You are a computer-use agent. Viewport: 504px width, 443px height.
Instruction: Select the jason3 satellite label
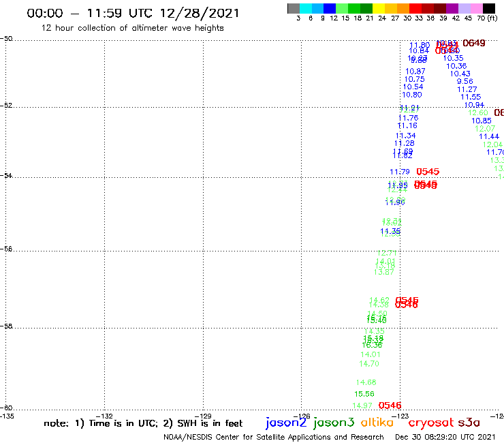click(x=334, y=423)
